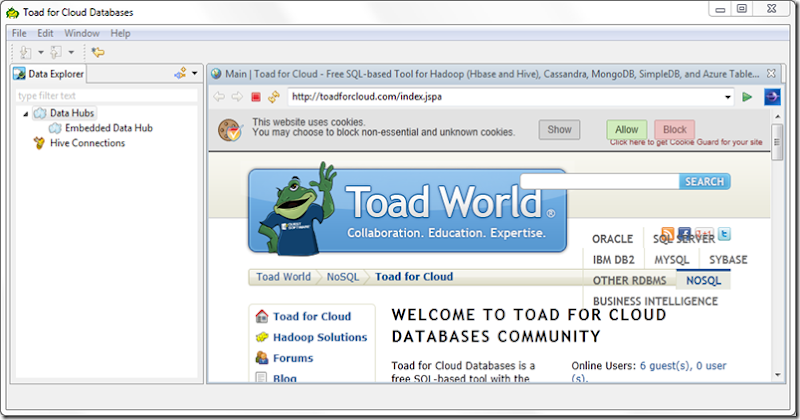Click the blue swirl browser icon at far right

coord(772,96)
